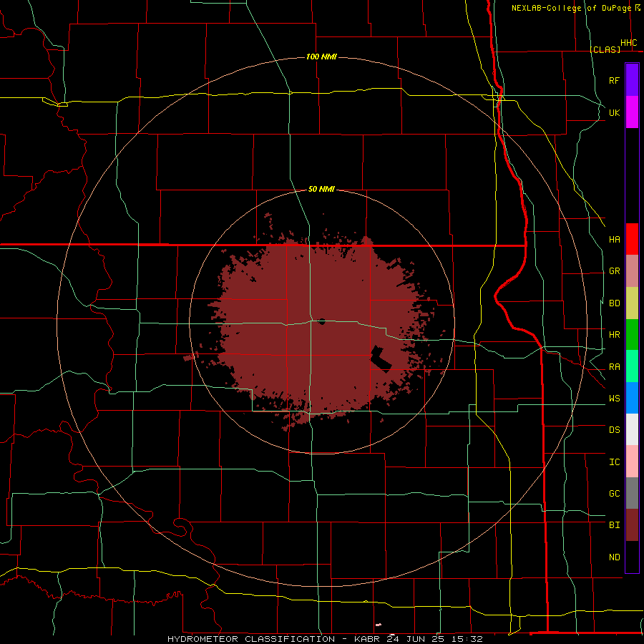Click the UK magenta legend swatch

point(632,112)
